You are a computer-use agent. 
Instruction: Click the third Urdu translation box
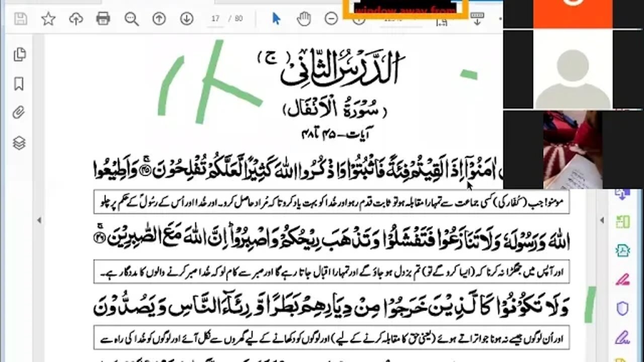(x=332, y=338)
